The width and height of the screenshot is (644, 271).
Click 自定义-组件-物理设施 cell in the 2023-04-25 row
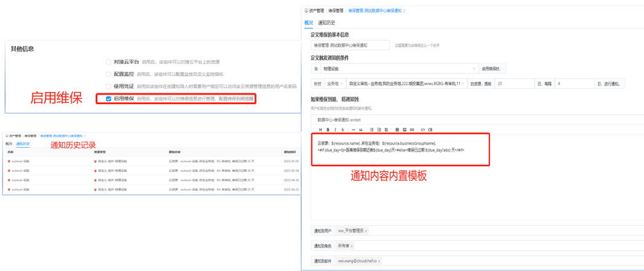[113, 189]
